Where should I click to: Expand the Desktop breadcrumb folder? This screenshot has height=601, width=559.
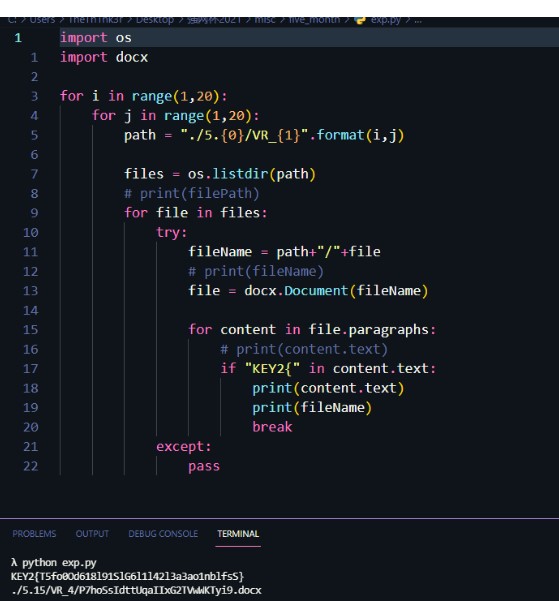155,20
